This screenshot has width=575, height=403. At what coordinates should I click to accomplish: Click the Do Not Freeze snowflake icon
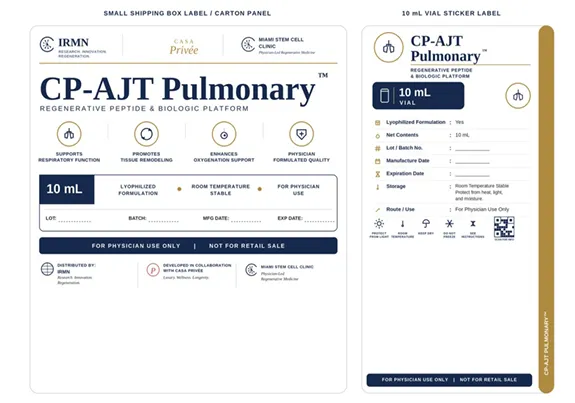(449, 224)
